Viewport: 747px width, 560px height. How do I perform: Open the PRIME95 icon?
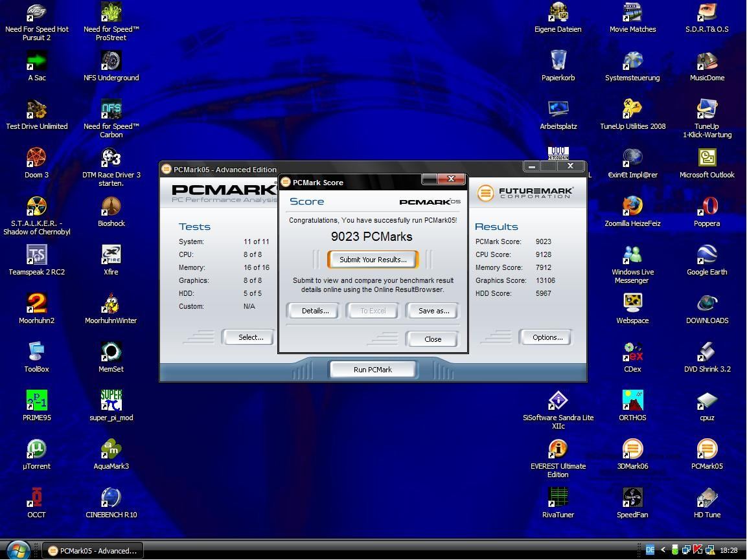(37, 401)
